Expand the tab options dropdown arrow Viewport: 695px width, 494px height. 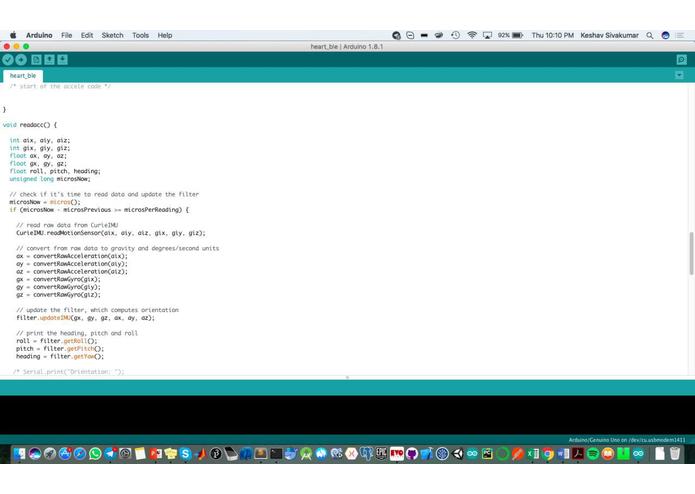click(x=679, y=75)
